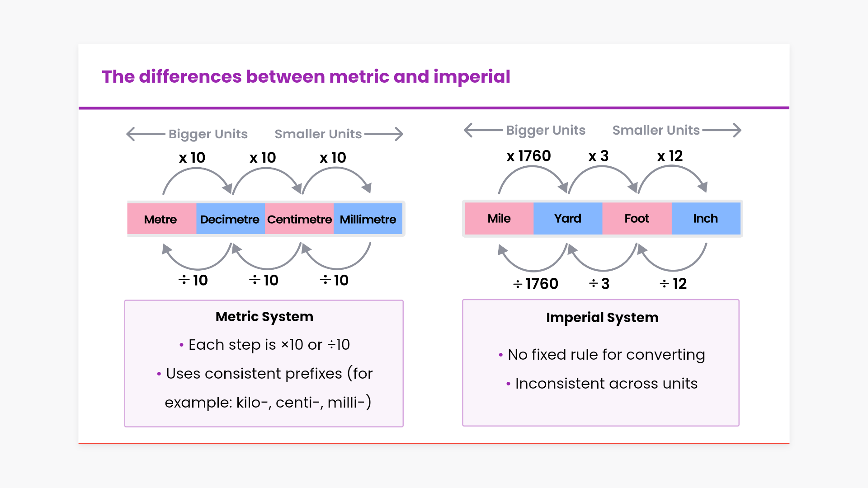Select the blue Millimetre box
The width and height of the screenshot is (868, 488).
[x=368, y=219]
